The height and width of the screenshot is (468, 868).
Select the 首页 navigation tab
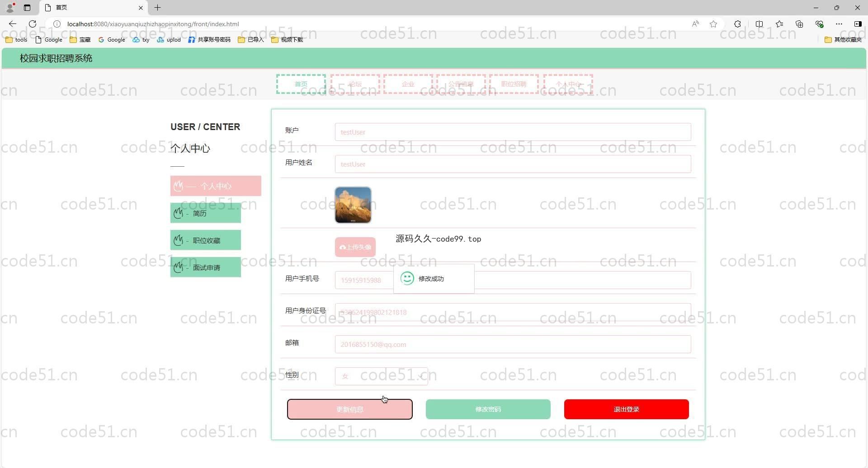[301, 84]
